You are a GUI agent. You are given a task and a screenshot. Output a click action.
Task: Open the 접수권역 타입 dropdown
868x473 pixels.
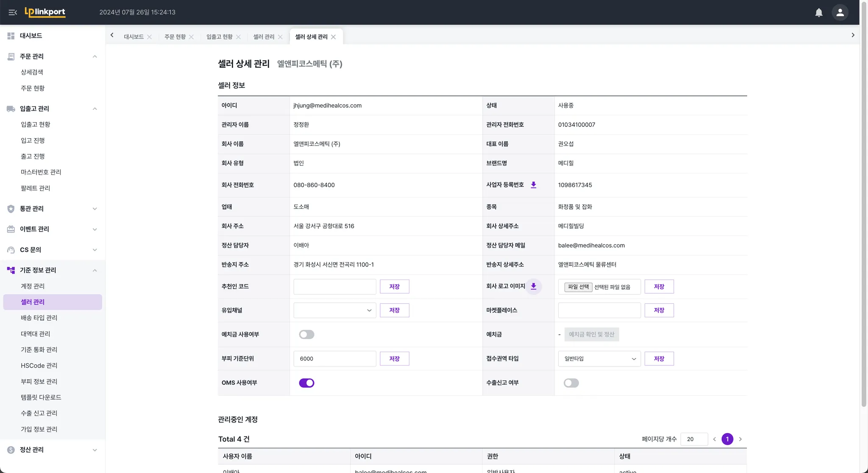(x=599, y=359)
